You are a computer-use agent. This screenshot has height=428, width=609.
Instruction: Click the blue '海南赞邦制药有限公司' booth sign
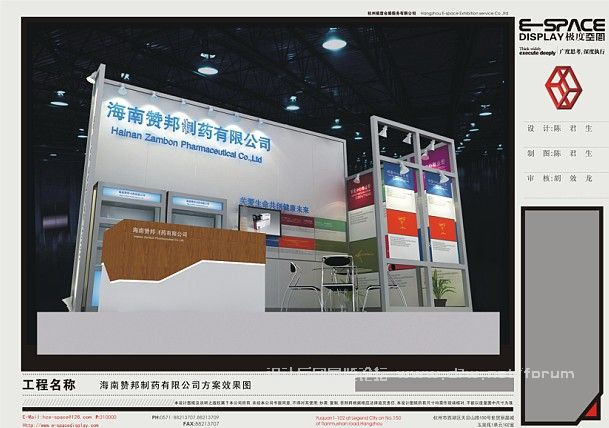pos(189,125)
